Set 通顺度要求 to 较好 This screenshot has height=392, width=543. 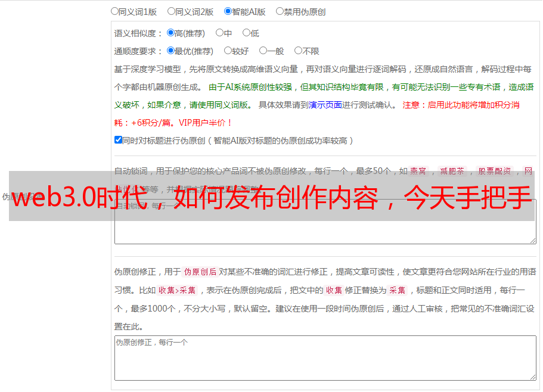228,51
